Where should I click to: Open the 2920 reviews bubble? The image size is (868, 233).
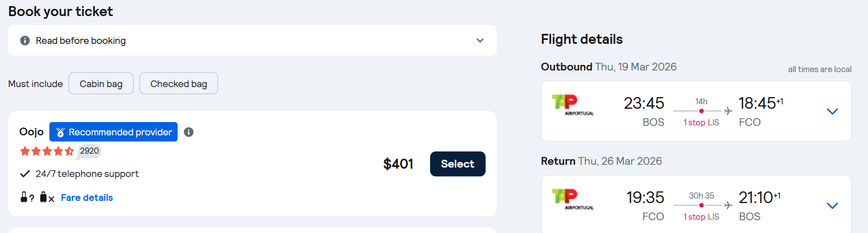[89, 150]
